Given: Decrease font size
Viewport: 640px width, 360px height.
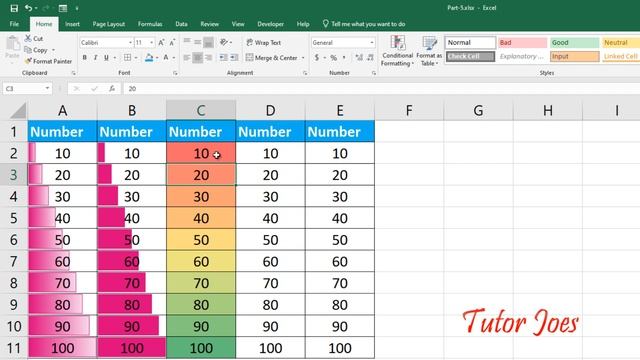Looking at the screenshot, I should pos(172,42).
